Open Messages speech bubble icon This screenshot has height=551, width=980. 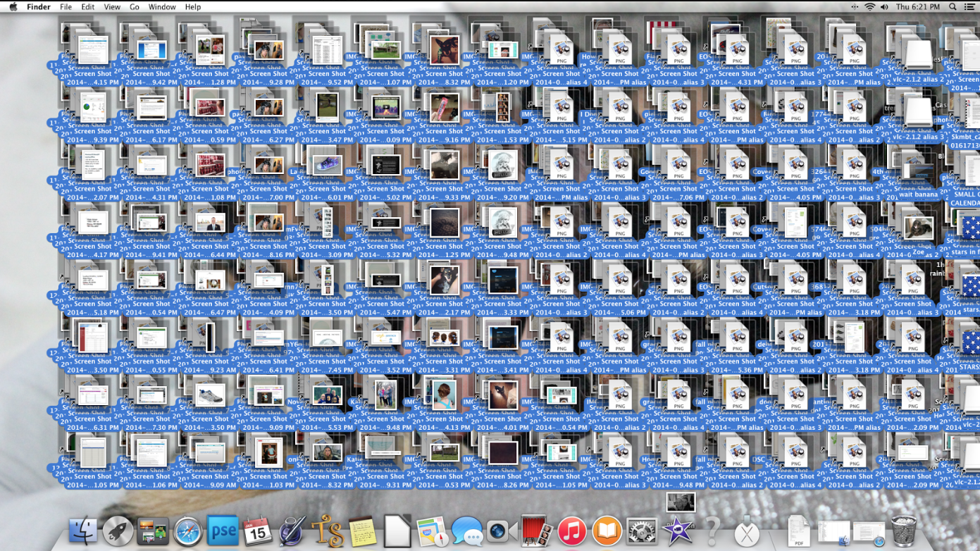467,531
